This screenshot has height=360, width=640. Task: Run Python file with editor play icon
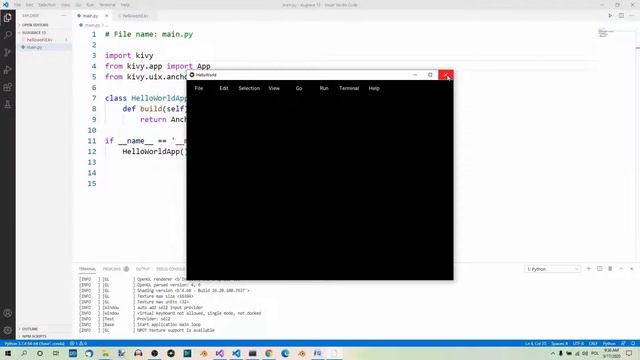(610, 16)
